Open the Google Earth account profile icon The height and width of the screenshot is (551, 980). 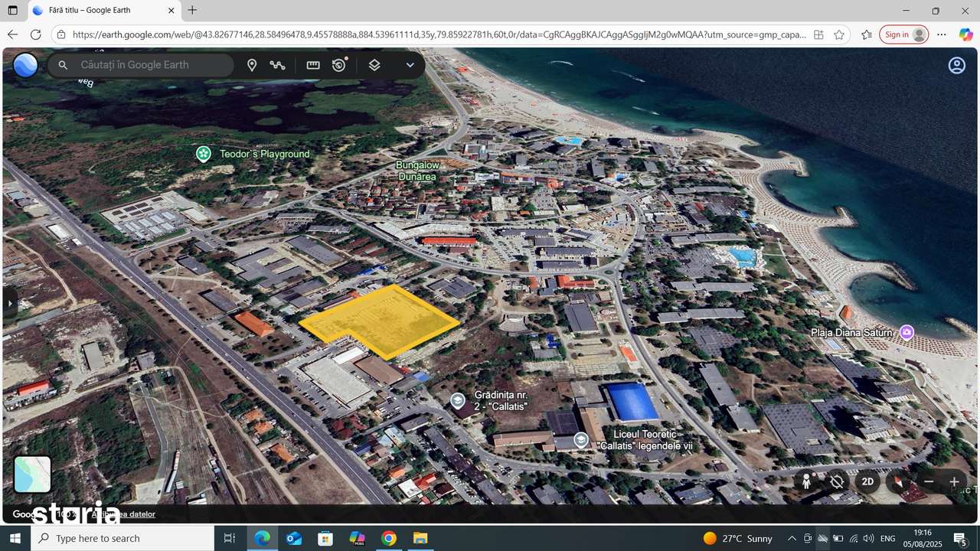pos(956,65)
